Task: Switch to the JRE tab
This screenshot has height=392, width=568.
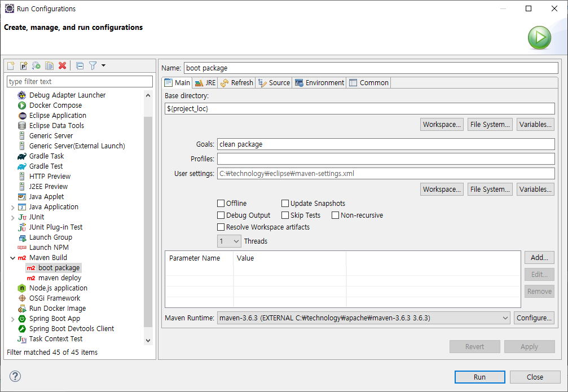Action: pyautogui.click(x=205, y=83)
